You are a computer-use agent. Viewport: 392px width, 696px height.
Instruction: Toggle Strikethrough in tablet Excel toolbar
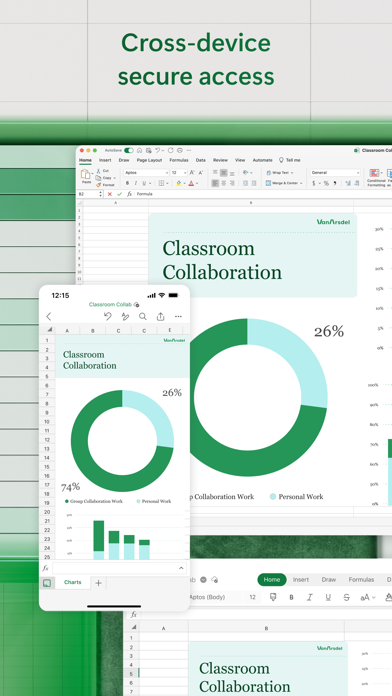tap(346, 597)
